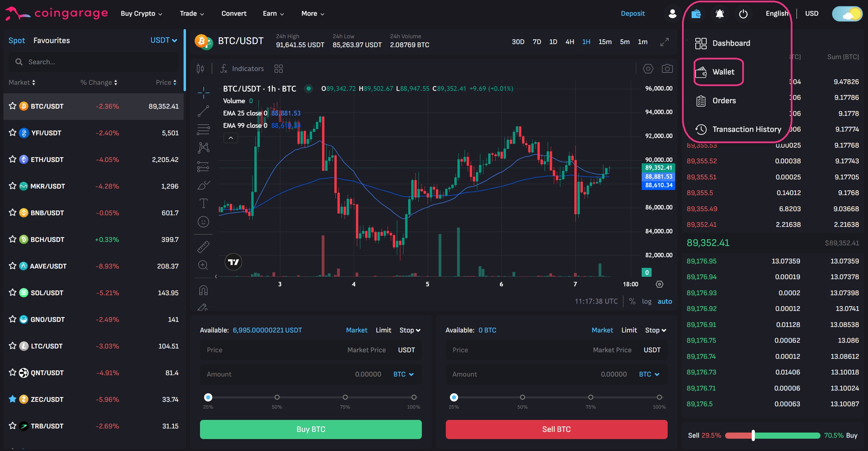Favourite the ETH/USDT pair star
Viewport: 868px width, 451px height.
click(13, 159)
